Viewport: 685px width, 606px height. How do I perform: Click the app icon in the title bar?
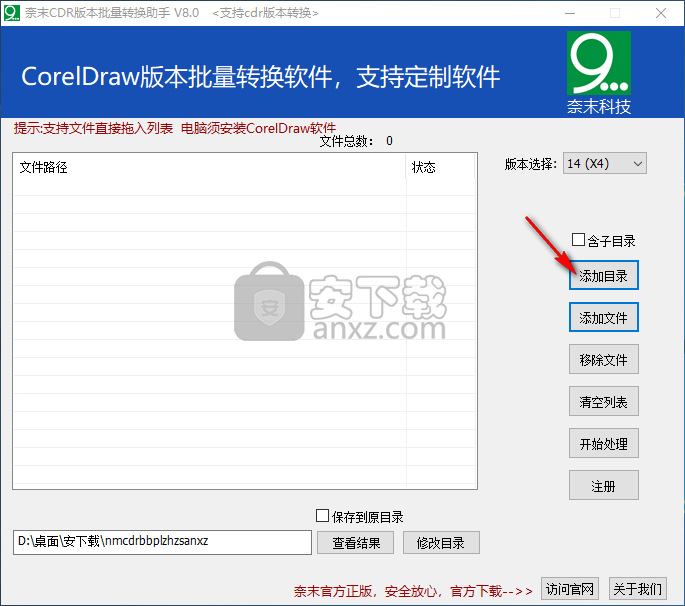(12, 13)
